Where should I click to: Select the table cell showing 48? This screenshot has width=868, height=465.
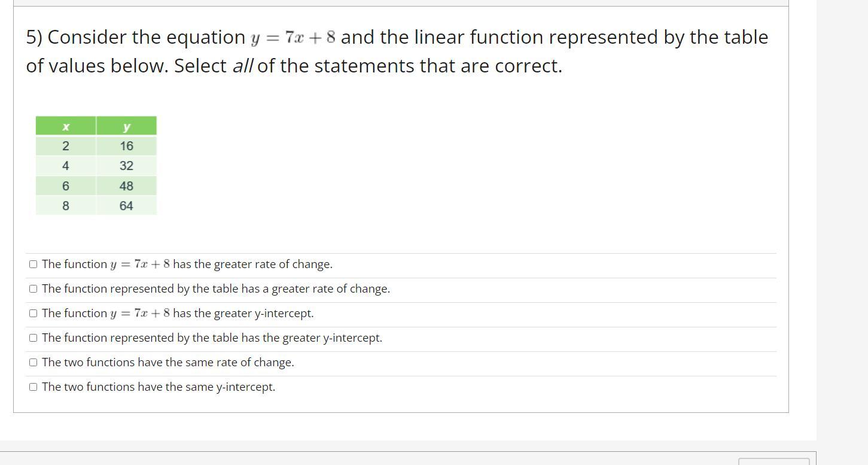(126, 186)
